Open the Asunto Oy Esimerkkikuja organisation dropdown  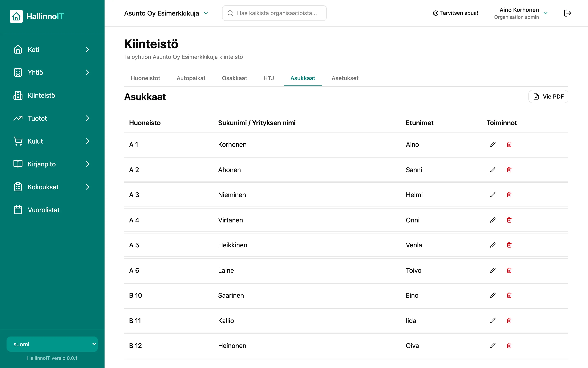tap(166, 13)
